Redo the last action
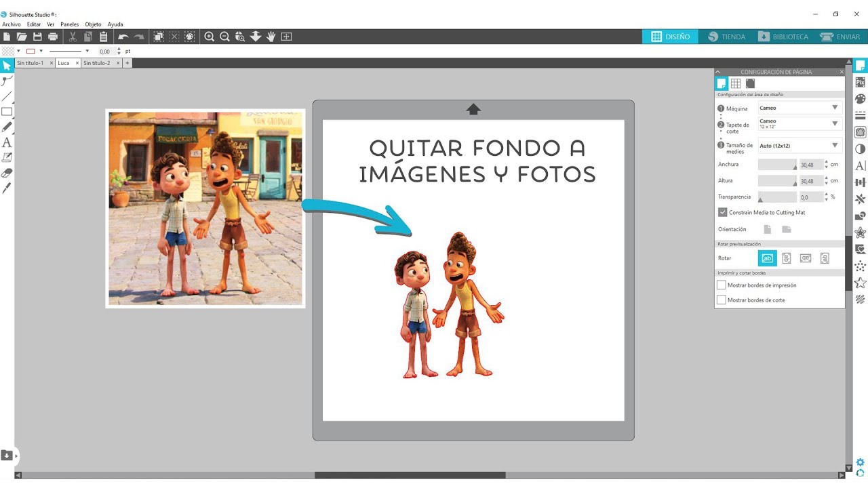The width and height of the screenshot is (868, 488). click(x=139, y=37)
